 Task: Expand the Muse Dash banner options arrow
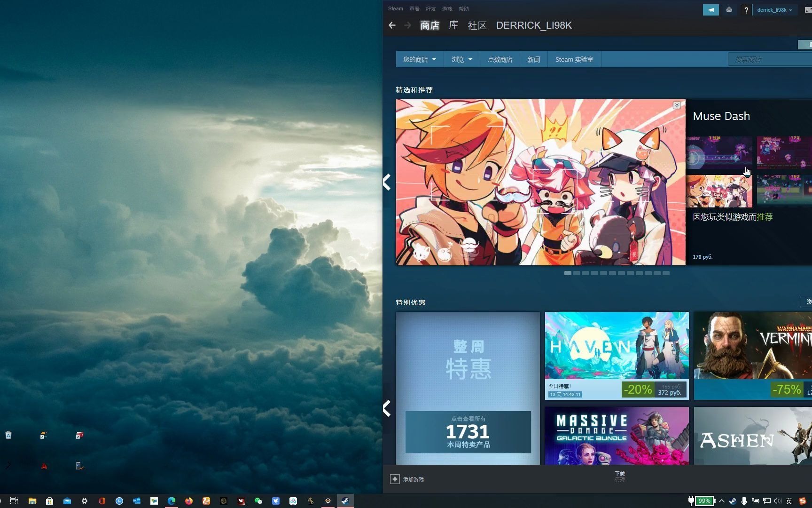tap(677, 105)
